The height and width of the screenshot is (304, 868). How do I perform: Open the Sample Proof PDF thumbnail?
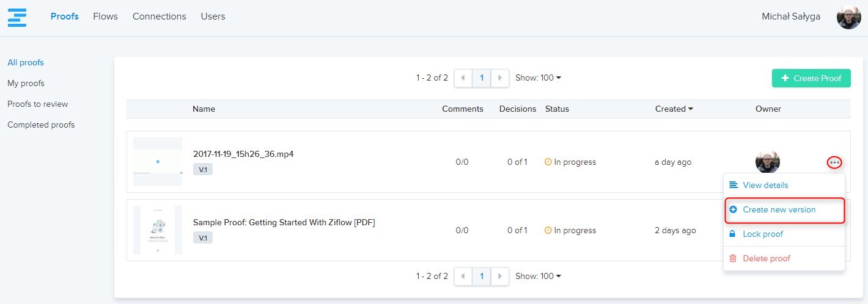coord(158,230)
